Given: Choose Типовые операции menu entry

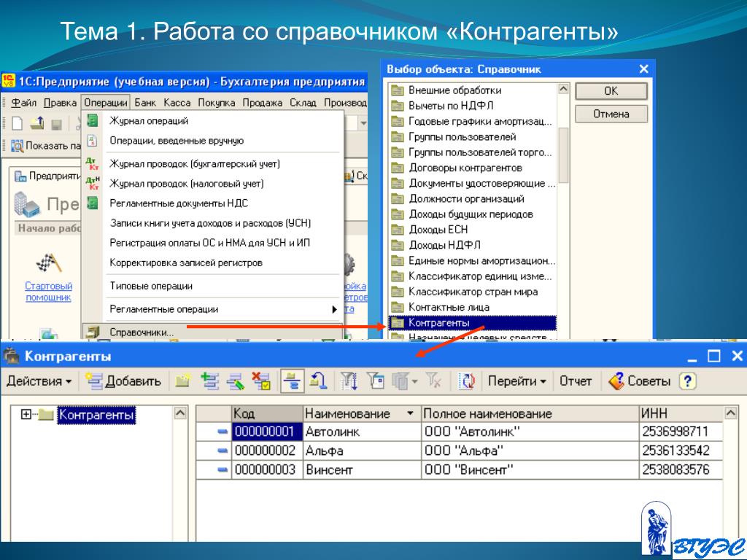Looking at the screenshot, I should point(212,286).
